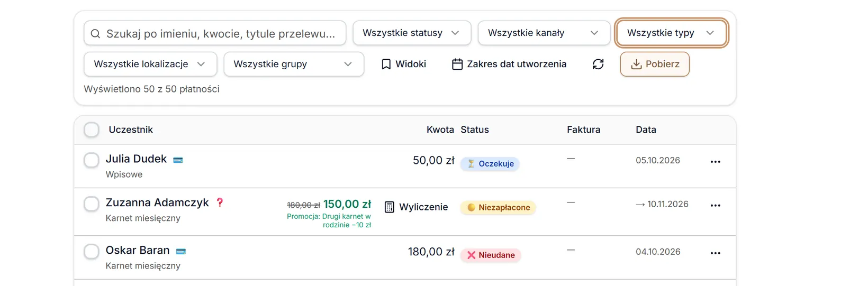Open more options for Julia Dudek row
868x286 pixels.
(716, 162)
